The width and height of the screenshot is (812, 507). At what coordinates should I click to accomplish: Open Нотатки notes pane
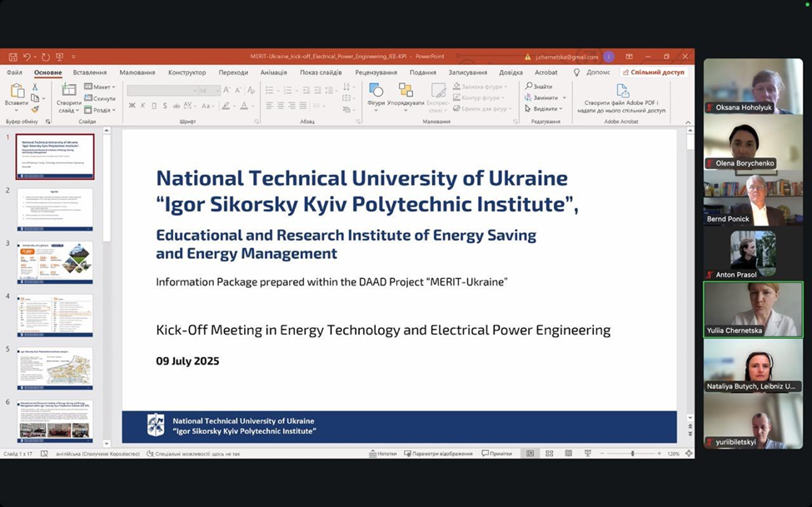point(382,453)
